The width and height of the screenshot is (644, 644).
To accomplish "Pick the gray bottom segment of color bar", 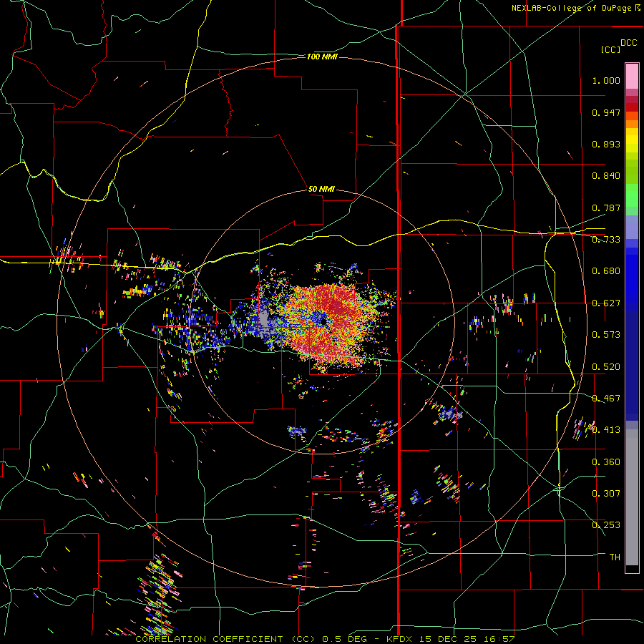I will [x=632, y=497].
